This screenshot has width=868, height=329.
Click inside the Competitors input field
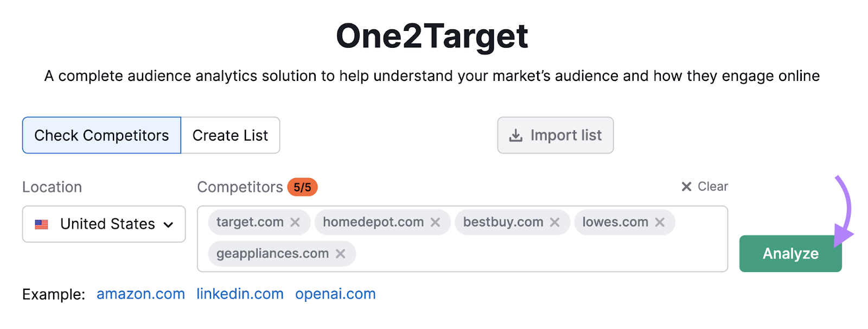(x=488, y=252)
